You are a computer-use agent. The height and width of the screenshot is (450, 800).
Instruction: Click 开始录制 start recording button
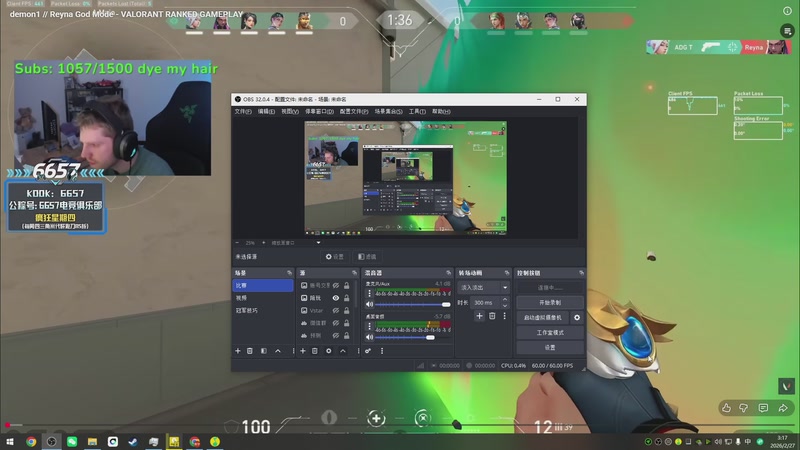click(550, 303)
